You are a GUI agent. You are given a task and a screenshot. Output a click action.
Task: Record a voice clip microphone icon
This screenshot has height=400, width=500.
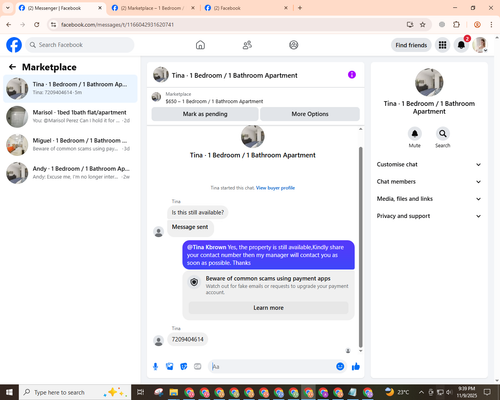(155, 367)
